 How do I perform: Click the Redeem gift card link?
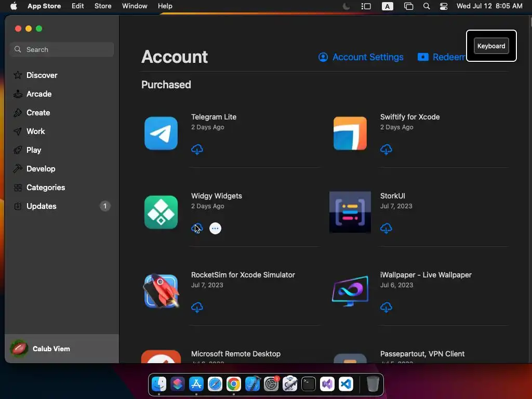(441, 57)
